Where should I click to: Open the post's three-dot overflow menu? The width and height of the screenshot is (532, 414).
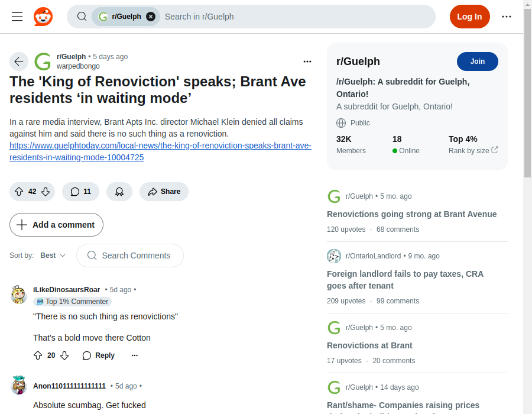tap(307, 62)
